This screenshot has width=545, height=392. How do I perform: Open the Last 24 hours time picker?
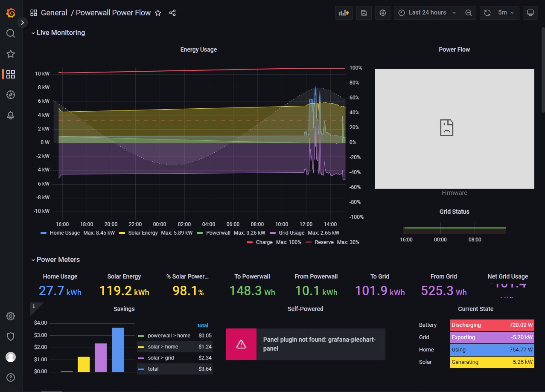[426, 13]
